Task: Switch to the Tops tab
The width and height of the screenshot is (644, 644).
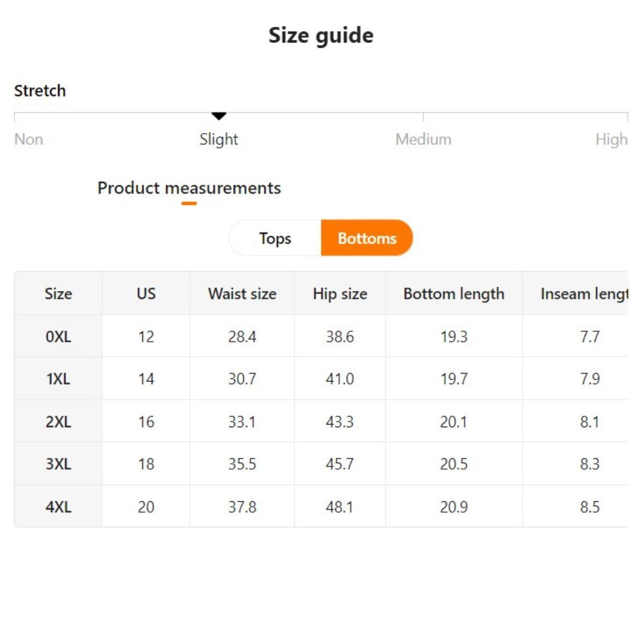Action: point(275,238)
